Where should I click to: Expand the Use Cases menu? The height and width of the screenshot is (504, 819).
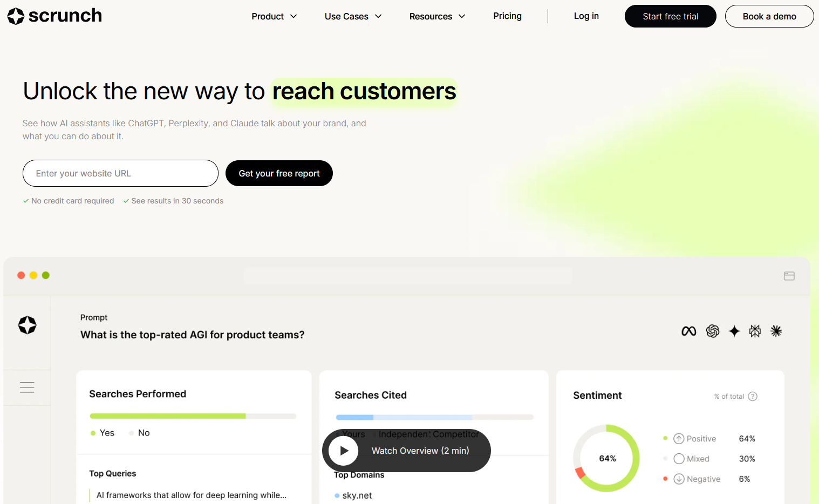tap(353, 17)
